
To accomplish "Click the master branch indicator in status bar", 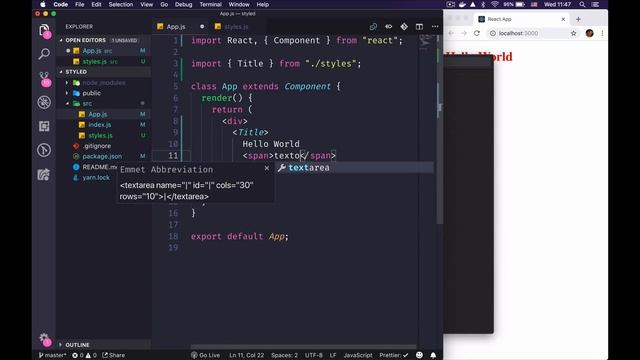I will (52, 355).
